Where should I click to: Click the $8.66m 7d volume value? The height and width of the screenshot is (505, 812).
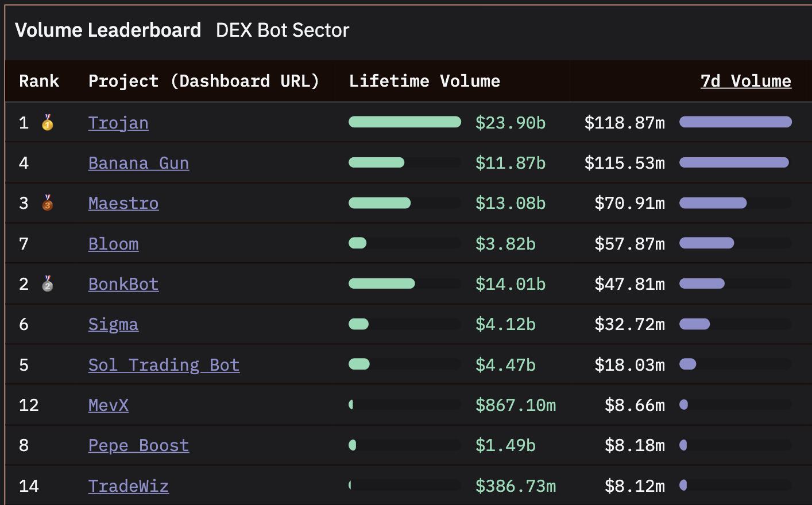click(635, 405)
